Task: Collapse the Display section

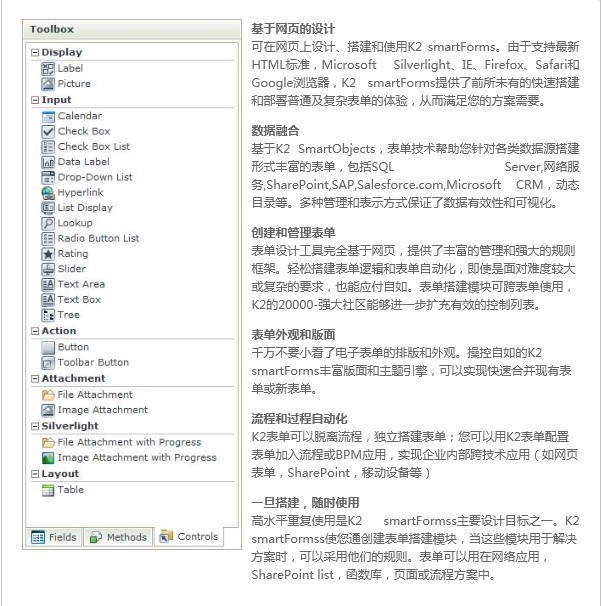Action: (35, 52)
